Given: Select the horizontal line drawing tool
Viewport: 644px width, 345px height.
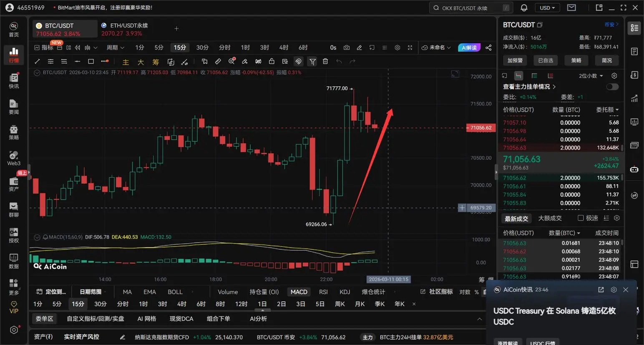Looking at the screenshot, I should point(78,61).
